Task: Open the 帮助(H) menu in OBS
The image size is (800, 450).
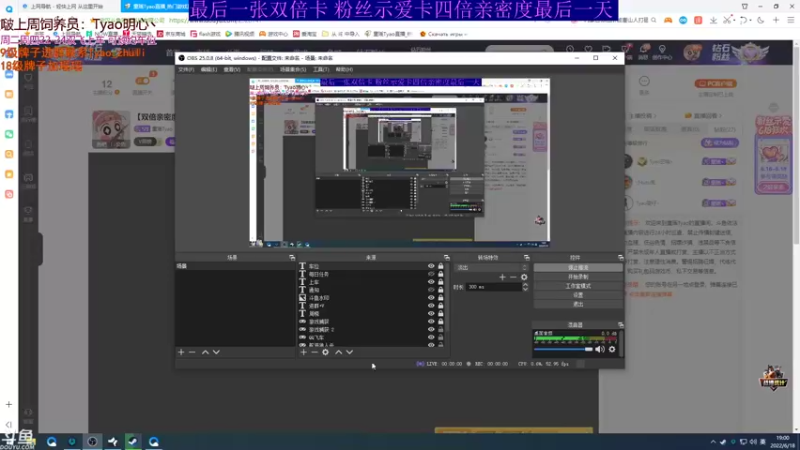Action: pyautogui.click(x=344, y=69)
